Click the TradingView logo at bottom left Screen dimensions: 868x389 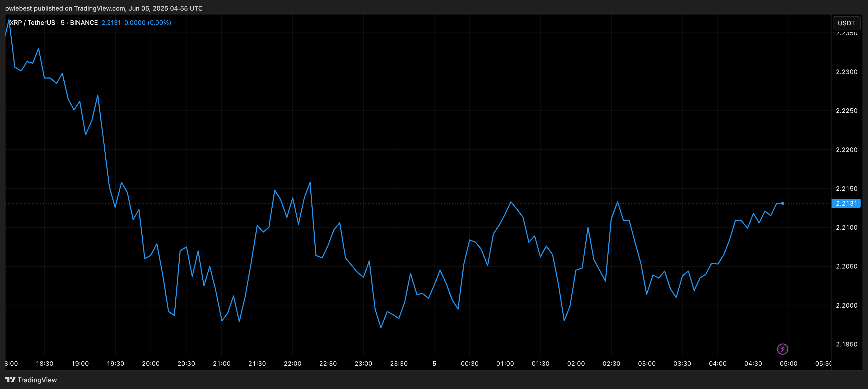[x=31, y=380]
